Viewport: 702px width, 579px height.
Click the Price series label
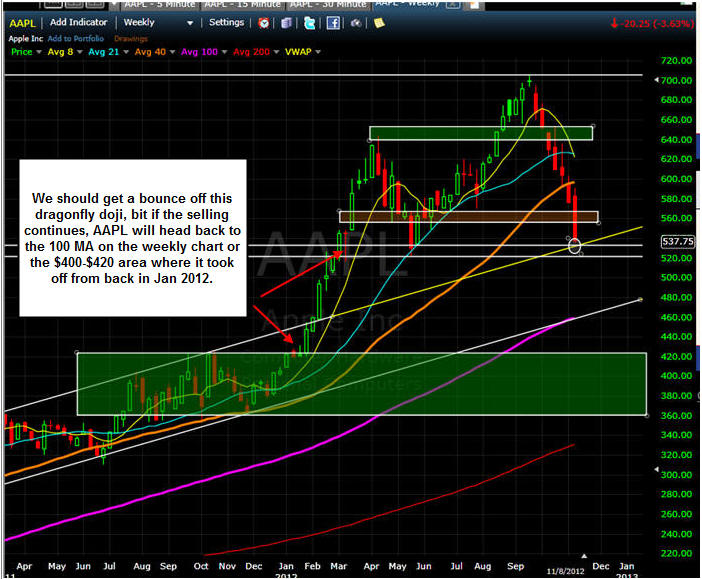(x=21, y=52)
